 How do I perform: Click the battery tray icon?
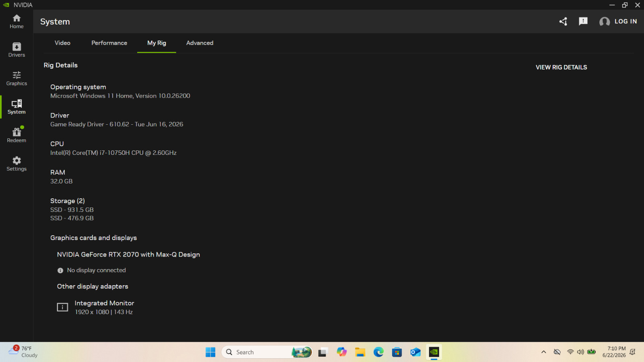pos(591,352)
